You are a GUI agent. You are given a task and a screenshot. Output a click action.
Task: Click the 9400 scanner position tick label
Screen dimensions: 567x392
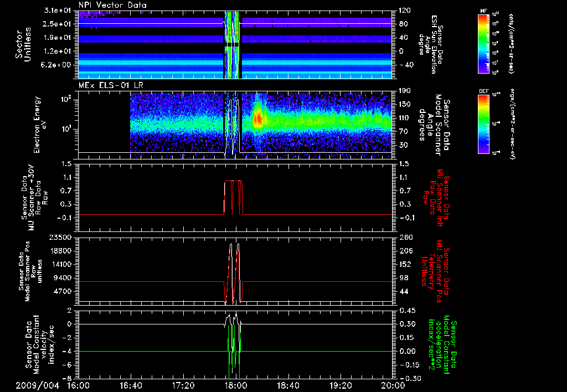pyautogui.click(x=63, y=278)
